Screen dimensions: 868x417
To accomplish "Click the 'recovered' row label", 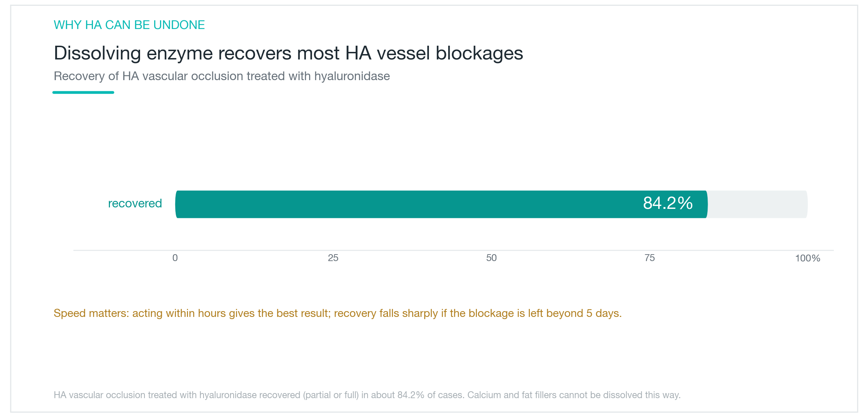I will [x=135, y=203].
